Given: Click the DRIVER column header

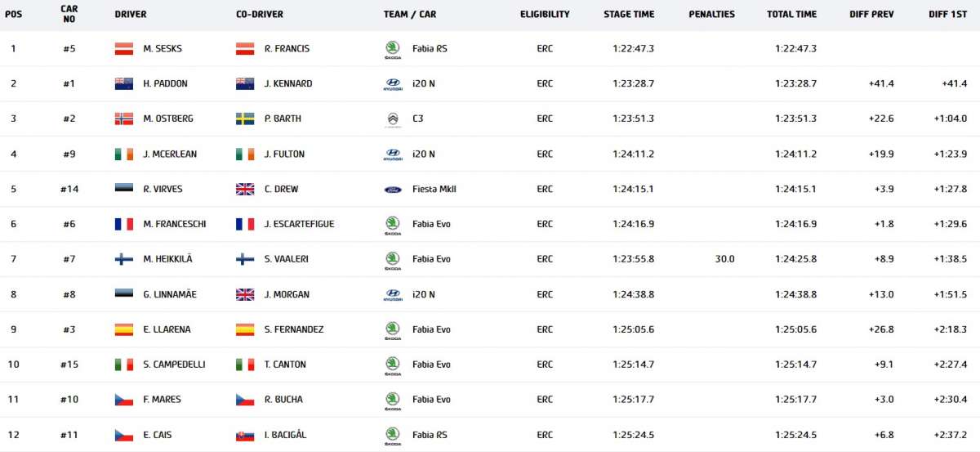Looking at the screenshot, I should click(131, 14).
